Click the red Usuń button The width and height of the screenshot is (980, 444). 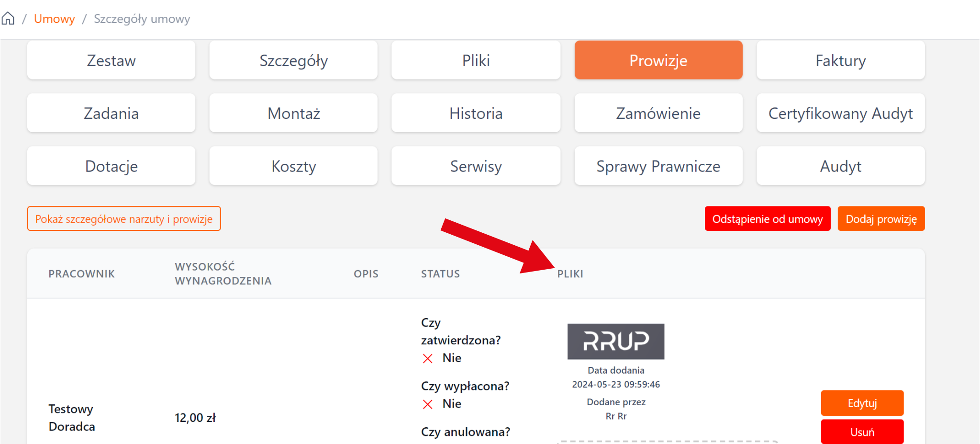point(862,432)
